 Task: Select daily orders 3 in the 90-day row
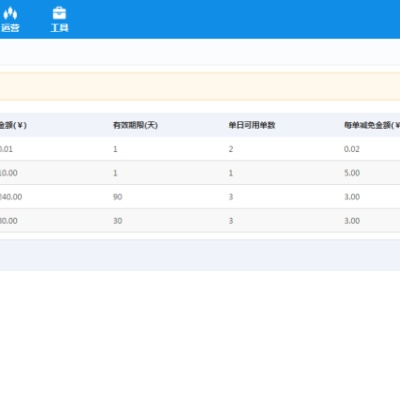click(231, 197)
